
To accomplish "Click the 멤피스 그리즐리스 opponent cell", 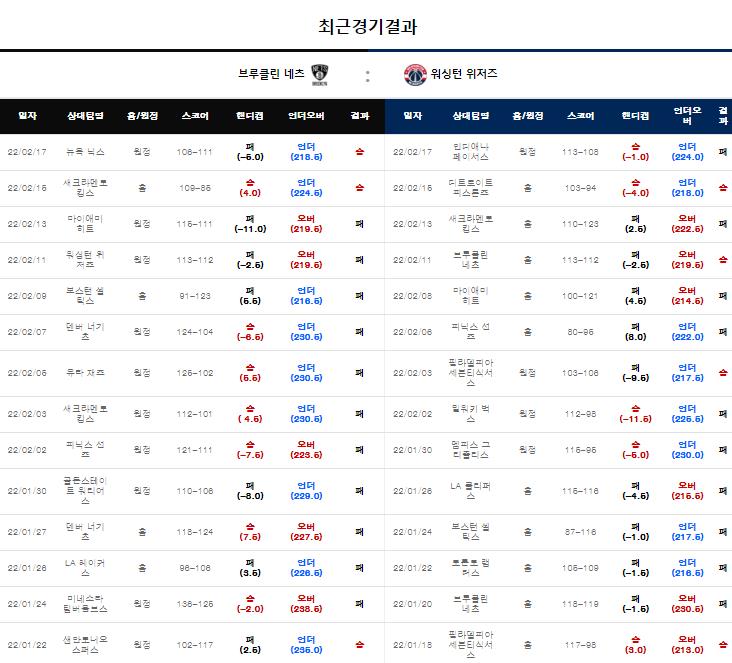I will [471, 450].
